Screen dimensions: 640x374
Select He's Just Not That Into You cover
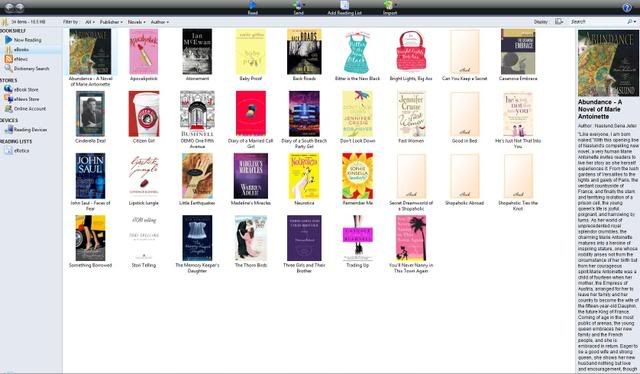point(518,114)
